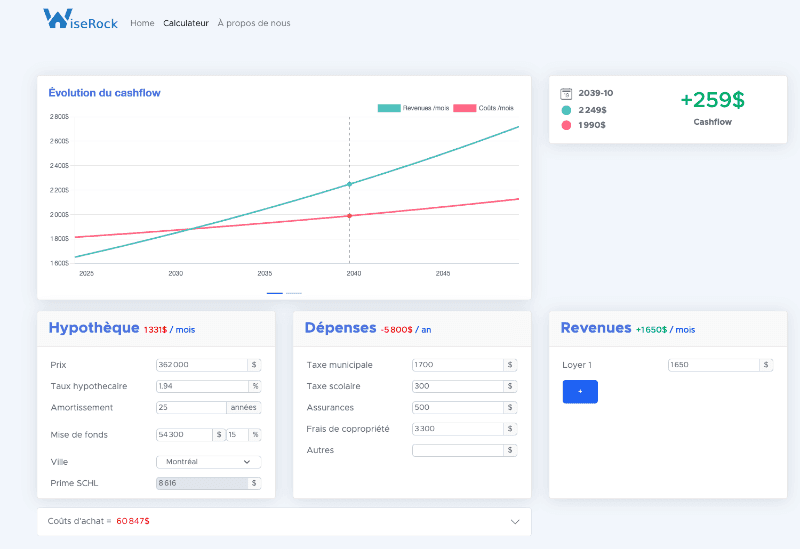
Task: Click the empty Autres expense field
Action: 457,450
